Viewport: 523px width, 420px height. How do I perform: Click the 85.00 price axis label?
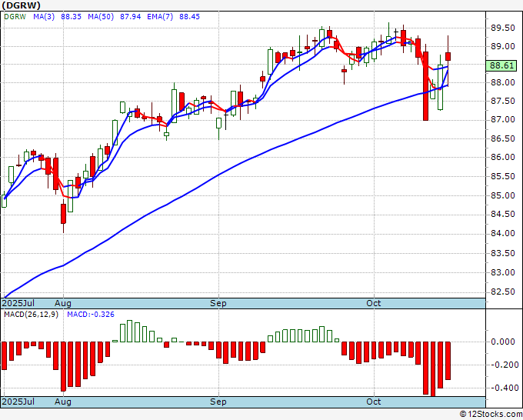coord(503,195)
